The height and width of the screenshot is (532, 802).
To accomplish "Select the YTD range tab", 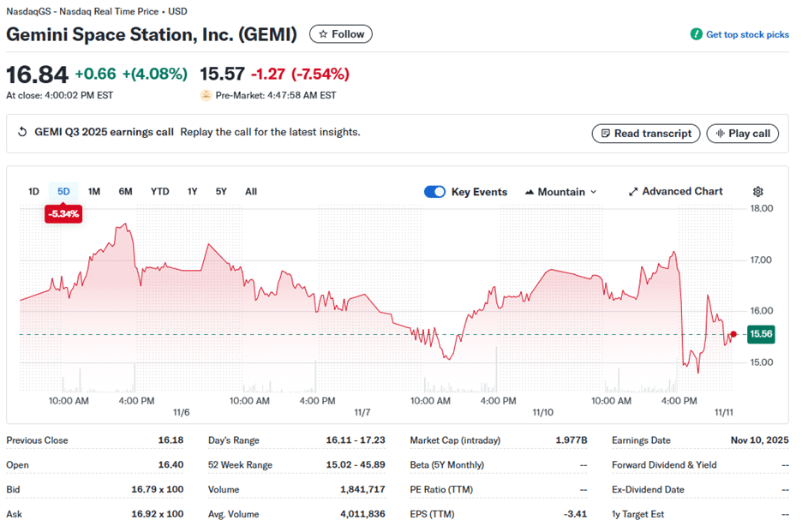I will pyautogui.click(x=159, y=191).
